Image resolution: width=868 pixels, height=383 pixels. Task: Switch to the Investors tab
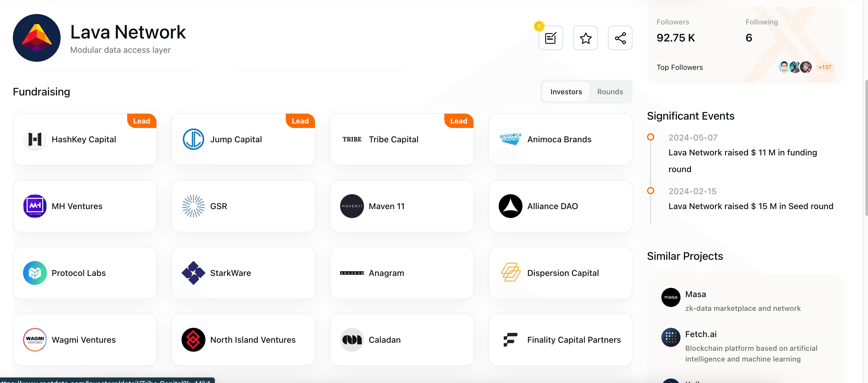pyautogui.click(x=566, y=92)
